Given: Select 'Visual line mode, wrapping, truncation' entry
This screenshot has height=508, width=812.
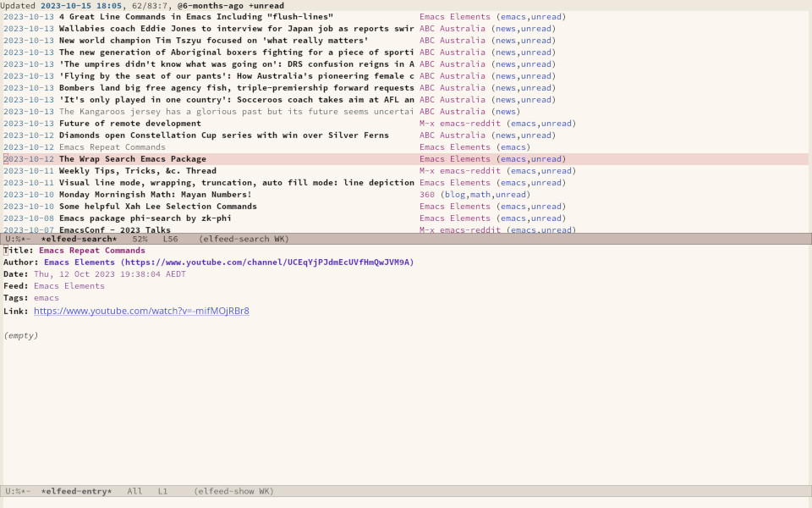Looking at the screenshot, I should (236, 183).
